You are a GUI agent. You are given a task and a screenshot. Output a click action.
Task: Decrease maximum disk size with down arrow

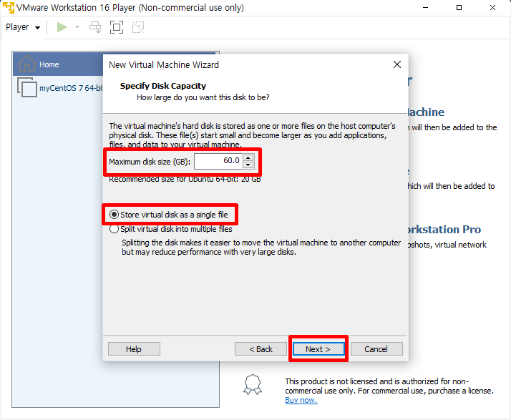coord(248,165)
